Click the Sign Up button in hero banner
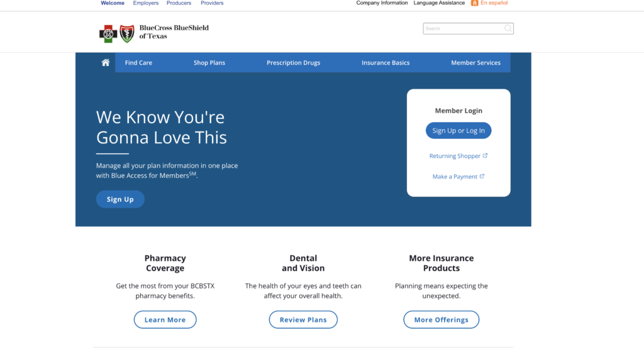The image size is (644, 352). 120,199
